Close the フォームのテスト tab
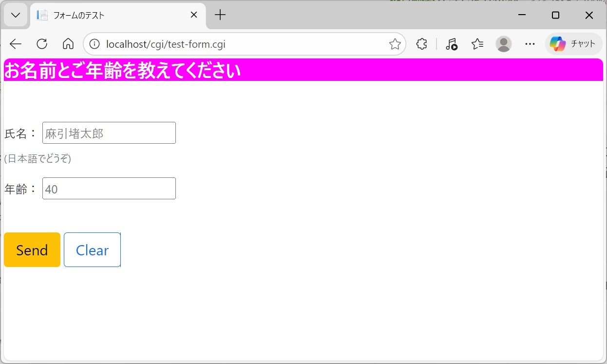The height and width of the screenshot is (364, 607). (x=193, y=15)
